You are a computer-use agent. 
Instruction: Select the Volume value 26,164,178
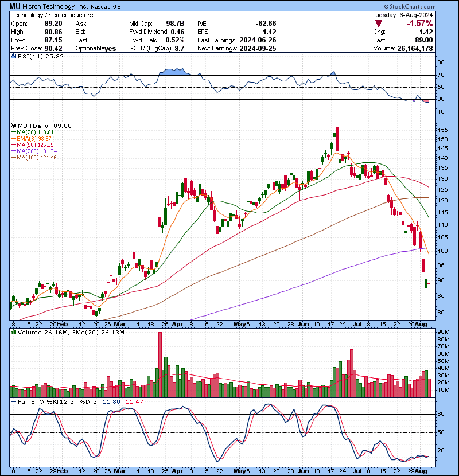415,49
